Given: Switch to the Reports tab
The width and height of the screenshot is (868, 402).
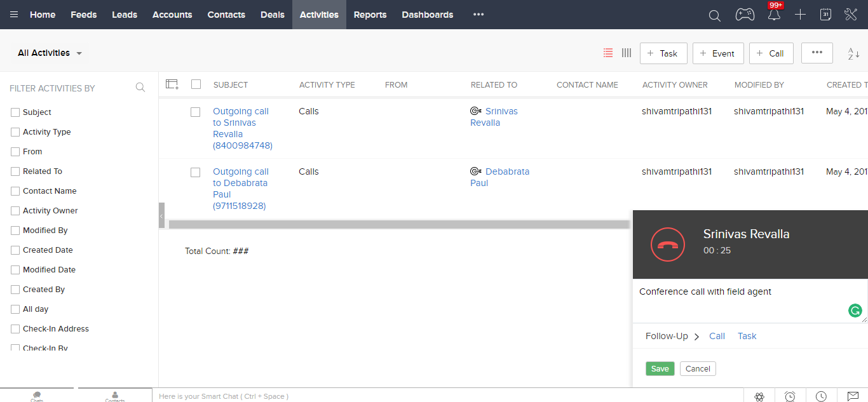Looking at the screenshot, I should coord(370,15).
